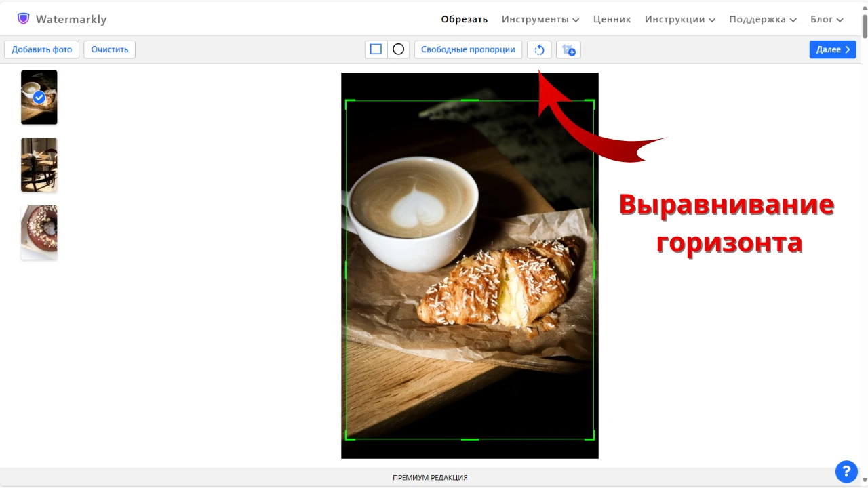Screen dimensions: 868x488
Task: Click the add-image crop icon in toolbar
Action: coord(568,49)
